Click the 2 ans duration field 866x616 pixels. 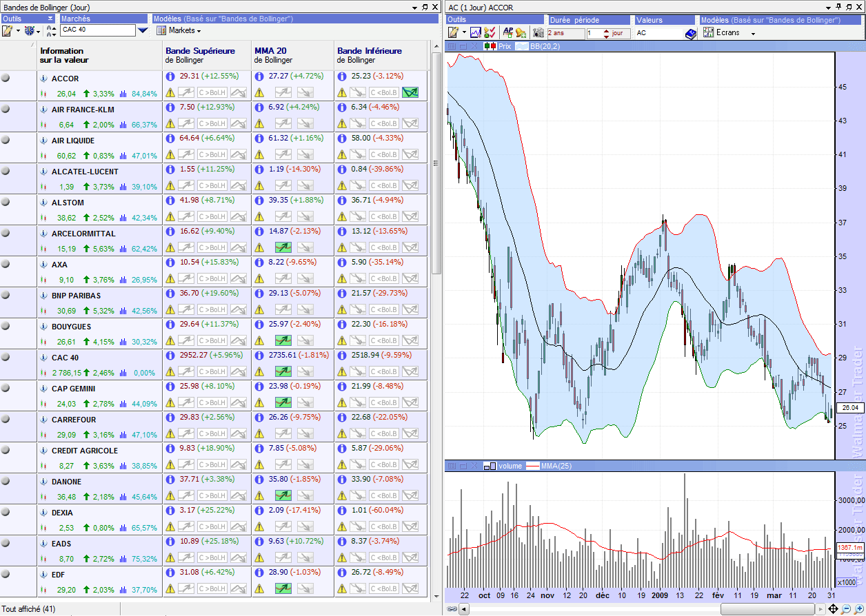565,33
